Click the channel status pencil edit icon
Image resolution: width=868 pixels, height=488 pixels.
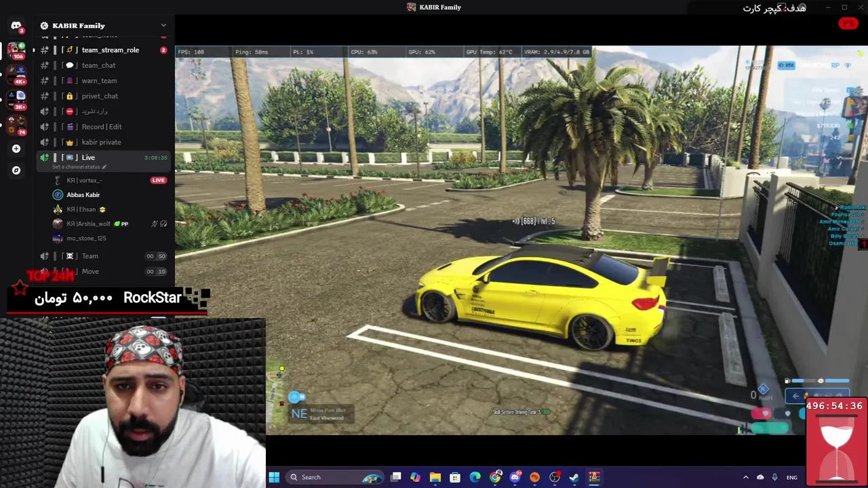tap(104, 167)
